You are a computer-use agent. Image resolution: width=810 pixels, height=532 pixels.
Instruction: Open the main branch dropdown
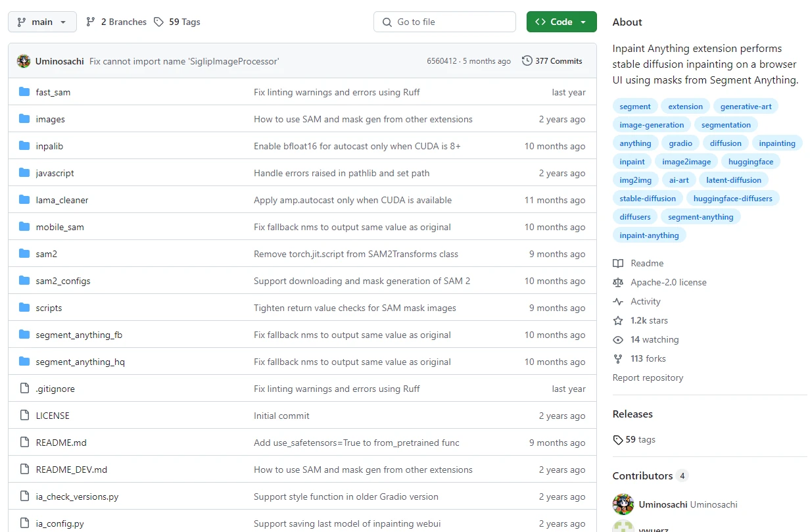[x=42, y=22]
